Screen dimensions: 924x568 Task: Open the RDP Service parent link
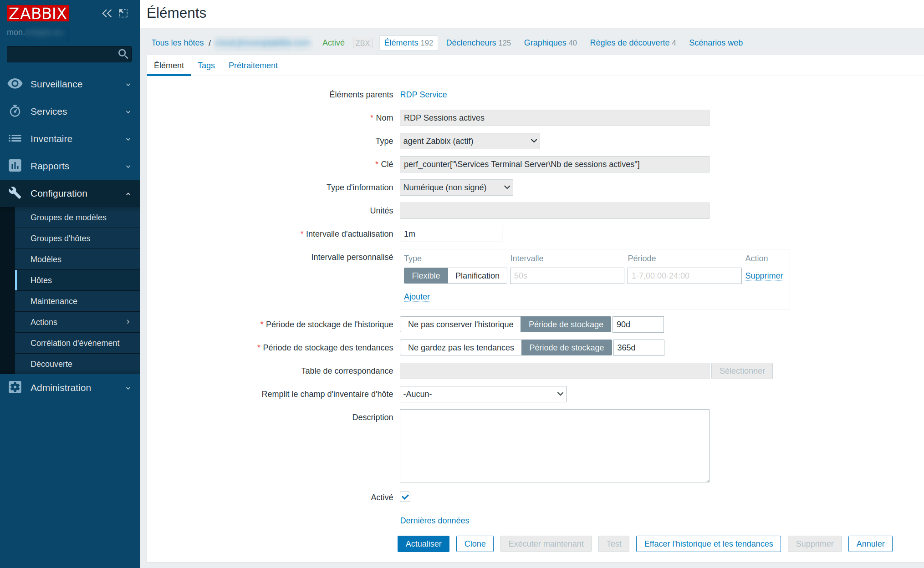pos(423,95)
